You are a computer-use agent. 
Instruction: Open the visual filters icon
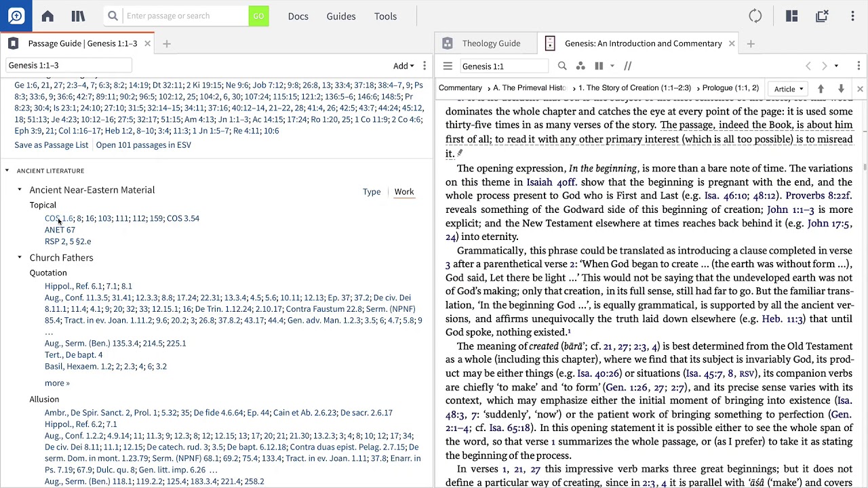tap(580, 66)
